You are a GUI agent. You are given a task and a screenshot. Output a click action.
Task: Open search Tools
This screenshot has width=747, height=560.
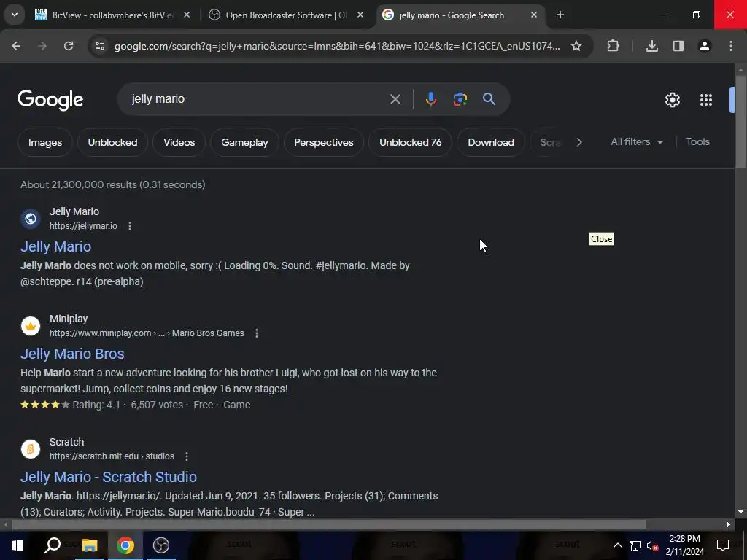697,142
